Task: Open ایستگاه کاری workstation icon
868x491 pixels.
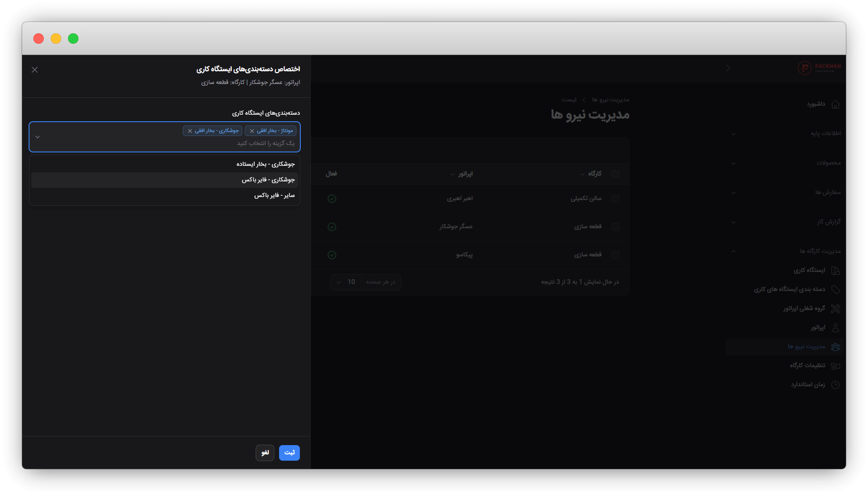Action: tap(835, 271)
